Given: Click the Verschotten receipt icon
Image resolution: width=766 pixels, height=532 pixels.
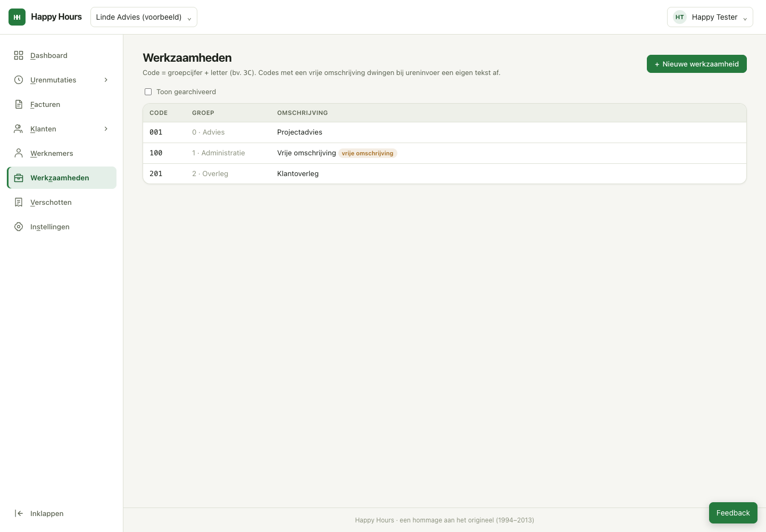Looking at the screenshot, I should [19, 202].
